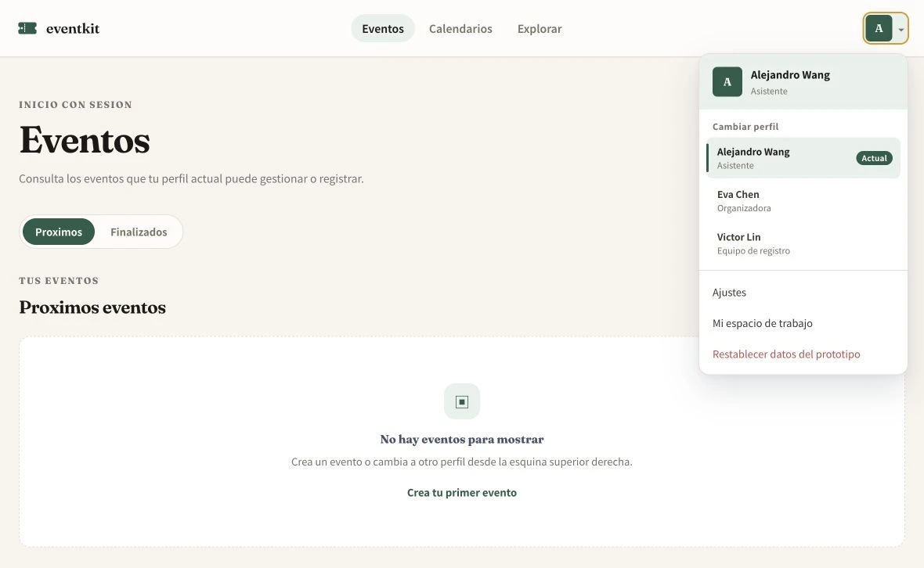
Task: Click the 'Crea un evento o cambia' hint text
Action: 461,462
